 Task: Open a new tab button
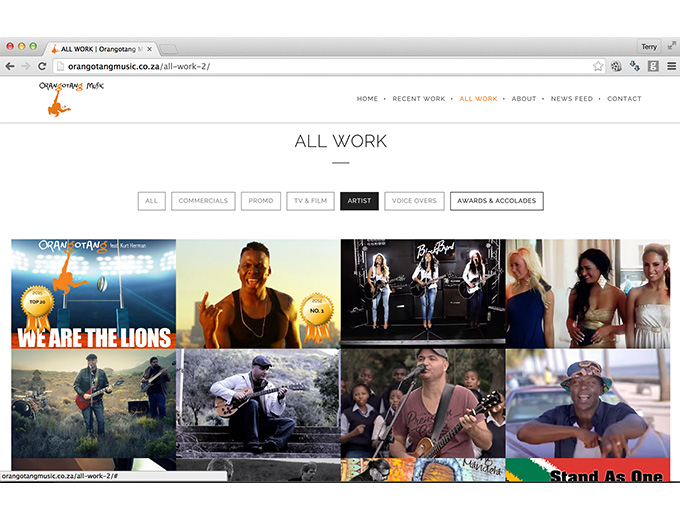pyautogui.click(x=168, y=49)
